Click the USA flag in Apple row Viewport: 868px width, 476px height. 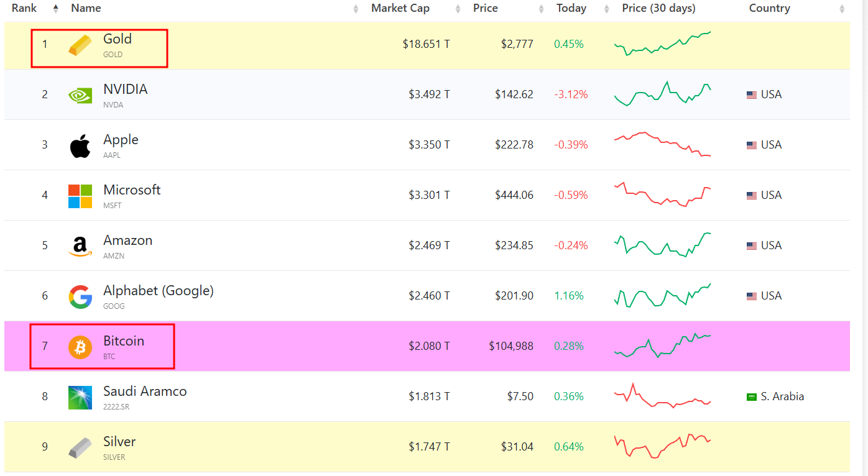(x=752, y=145)
